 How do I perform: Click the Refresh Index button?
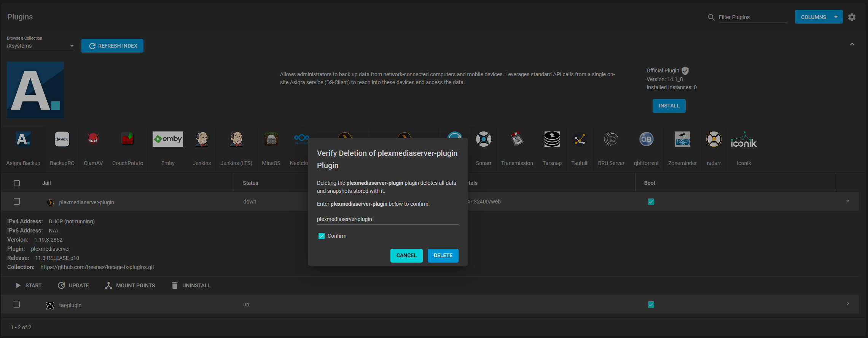112,46
